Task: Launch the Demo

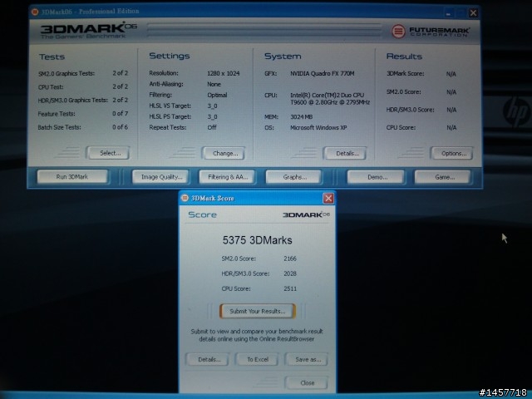Action: pyautogui.click(x=377, y=177)
